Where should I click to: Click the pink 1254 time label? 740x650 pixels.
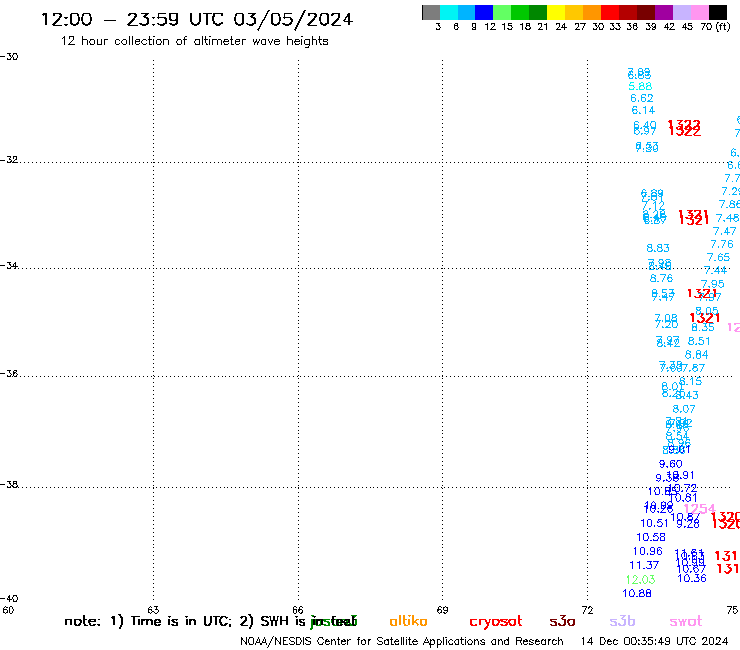tap(699, 508)
